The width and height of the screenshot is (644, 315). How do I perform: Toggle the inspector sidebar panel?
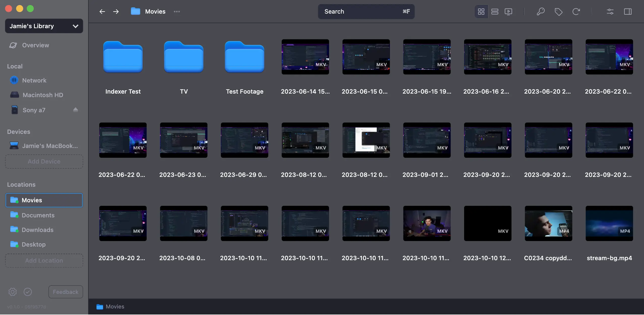[x=628, y=12]
